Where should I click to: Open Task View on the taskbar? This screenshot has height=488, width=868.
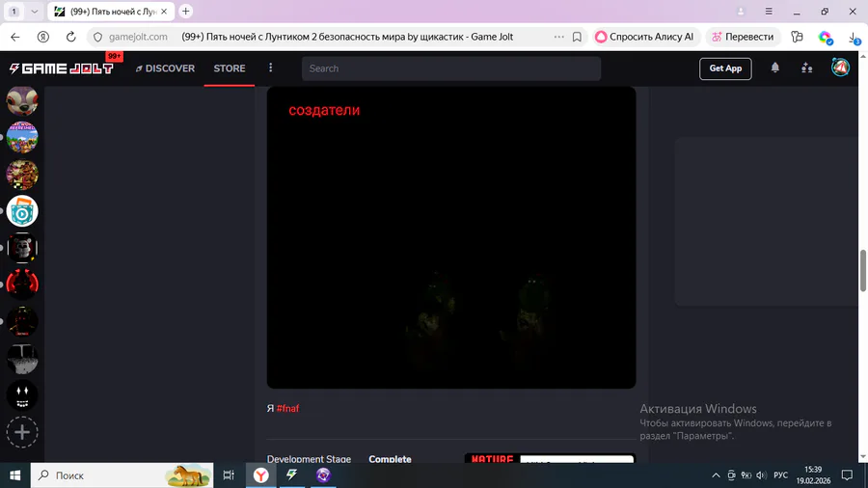point(228,475)
